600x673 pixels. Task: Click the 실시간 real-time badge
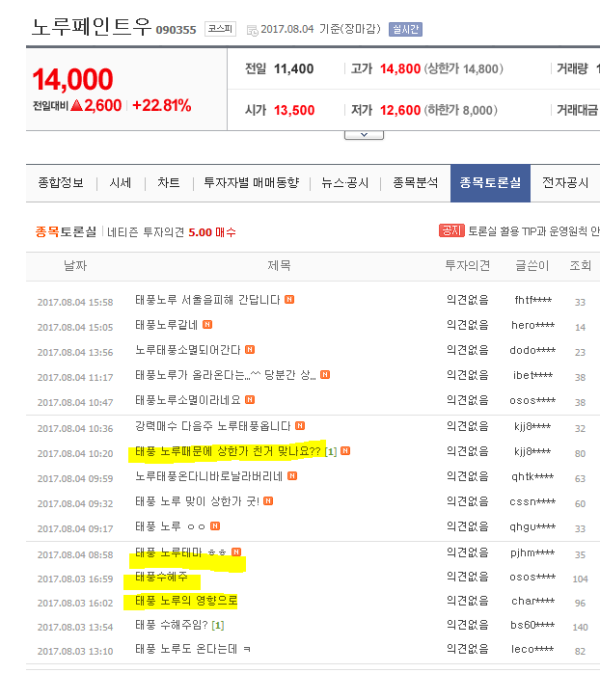pyautogui.click(x=405, y=29)
